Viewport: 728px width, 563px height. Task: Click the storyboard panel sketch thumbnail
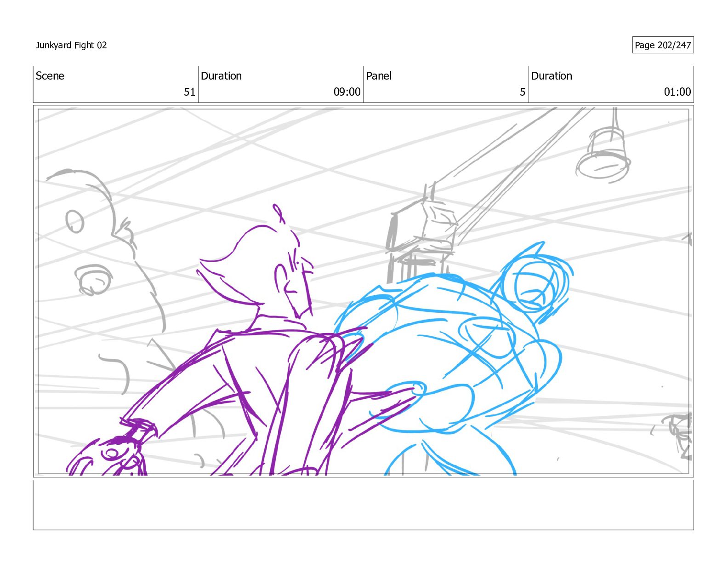(364, 291)
